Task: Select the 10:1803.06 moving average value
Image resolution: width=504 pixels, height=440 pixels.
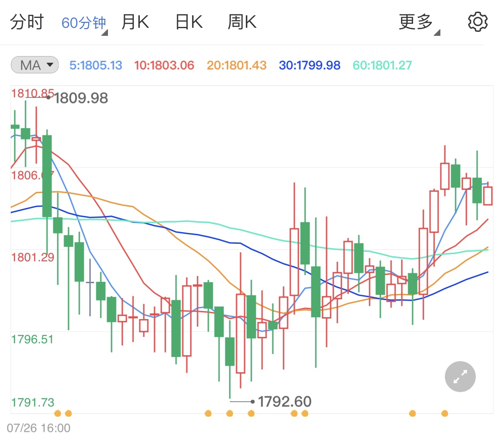Action: tap(164, 65)
